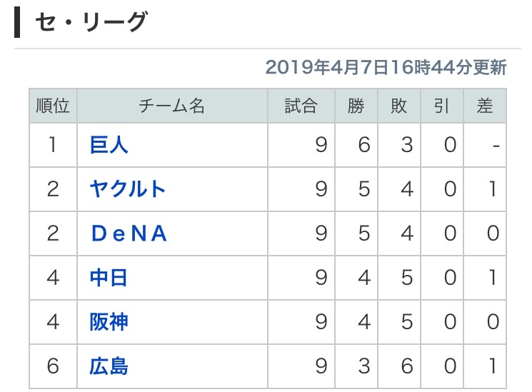Viewport: 532px width, 392px height.
Task: Click the セ・リーグ section heading
Action: click(90, 23)
